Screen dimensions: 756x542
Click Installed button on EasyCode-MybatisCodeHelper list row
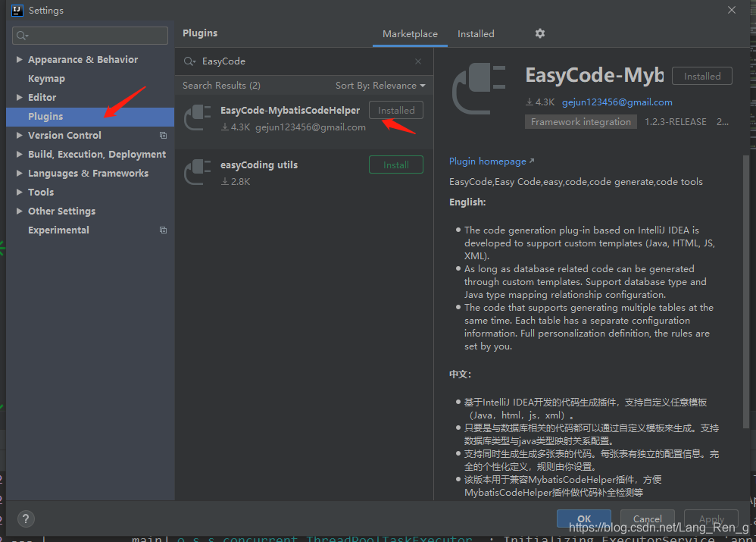[396, 111]
